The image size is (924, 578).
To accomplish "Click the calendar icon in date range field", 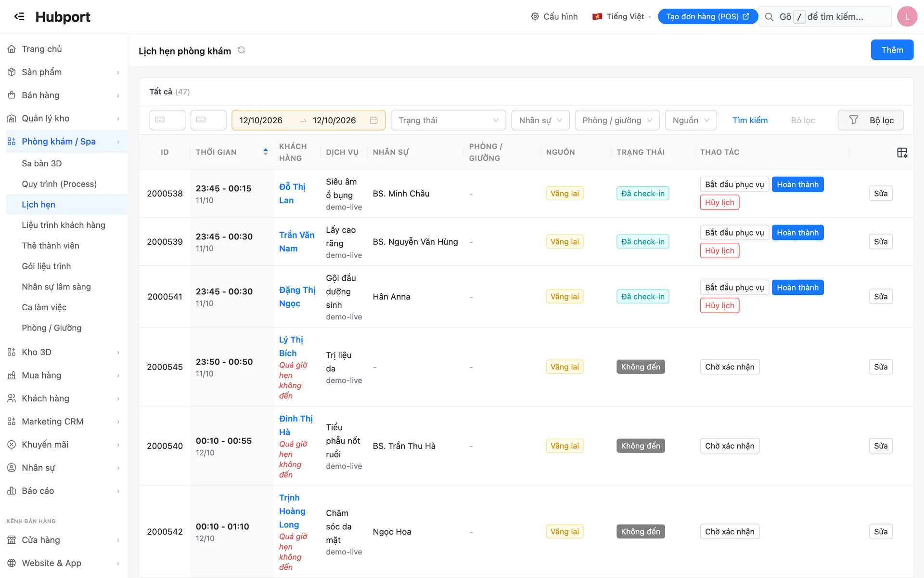I will coord(373,120).
